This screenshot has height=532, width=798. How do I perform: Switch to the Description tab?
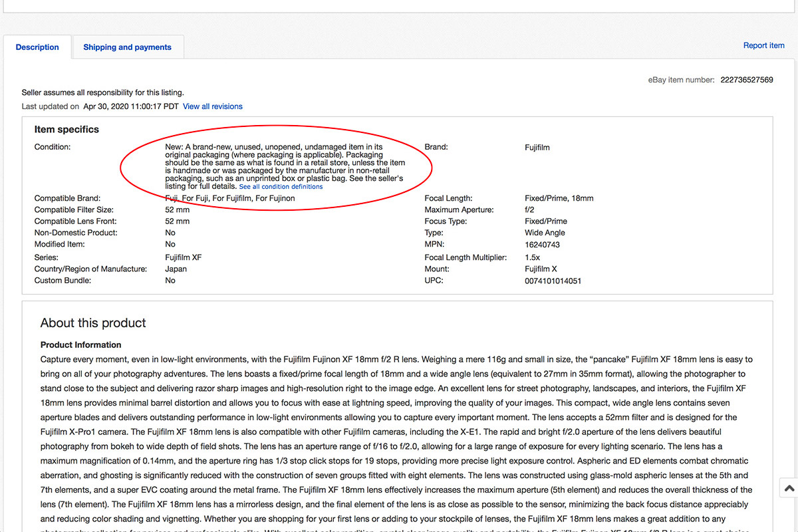(x=37, y=47)
